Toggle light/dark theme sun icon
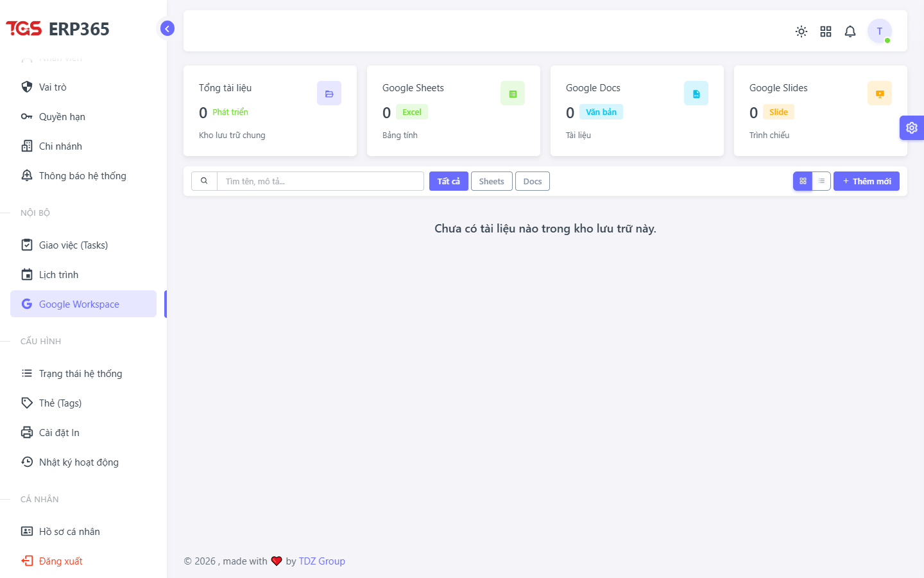 801,31
